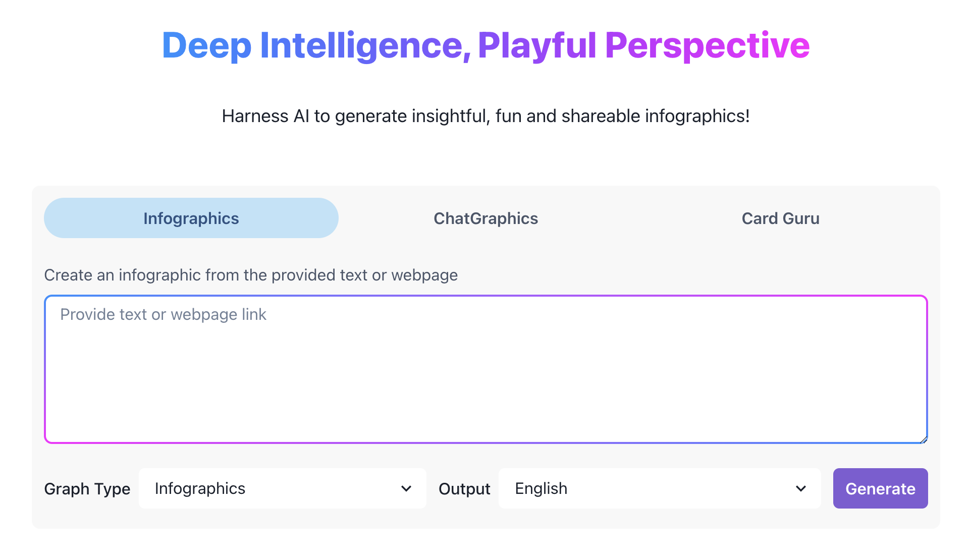970x560 pixels.
Task: Click the Output label
Action: (x=464, y=488)
